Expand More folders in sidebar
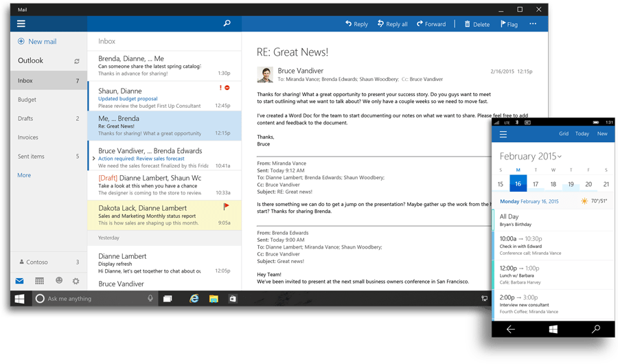Viewport: 618px width, 364px height. 24,175
